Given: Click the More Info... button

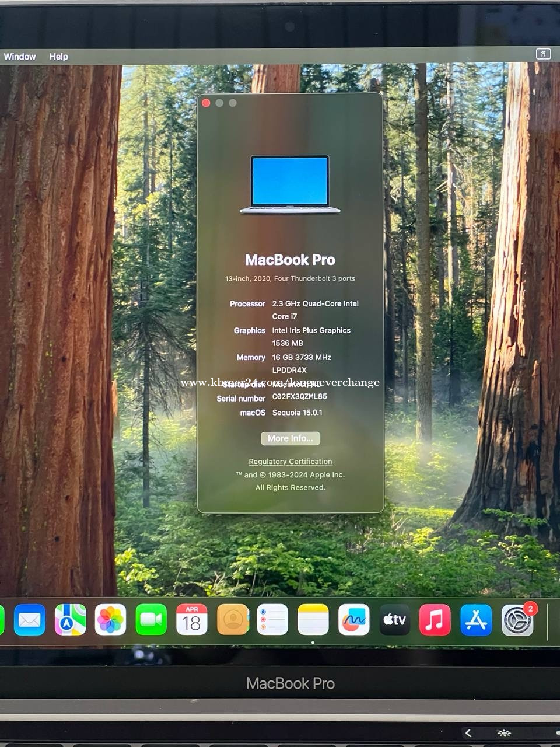Looking at the screenshot, I should point(290,438).
